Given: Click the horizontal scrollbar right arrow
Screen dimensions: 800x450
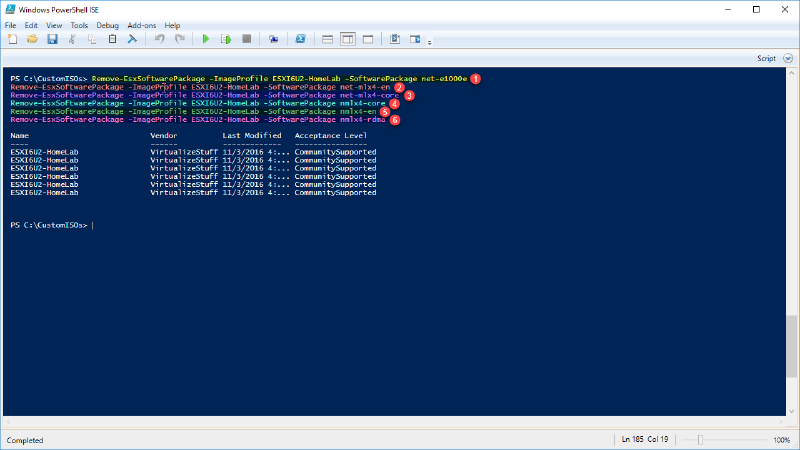Looking at the screenshot, I should [x=781, y=421].
